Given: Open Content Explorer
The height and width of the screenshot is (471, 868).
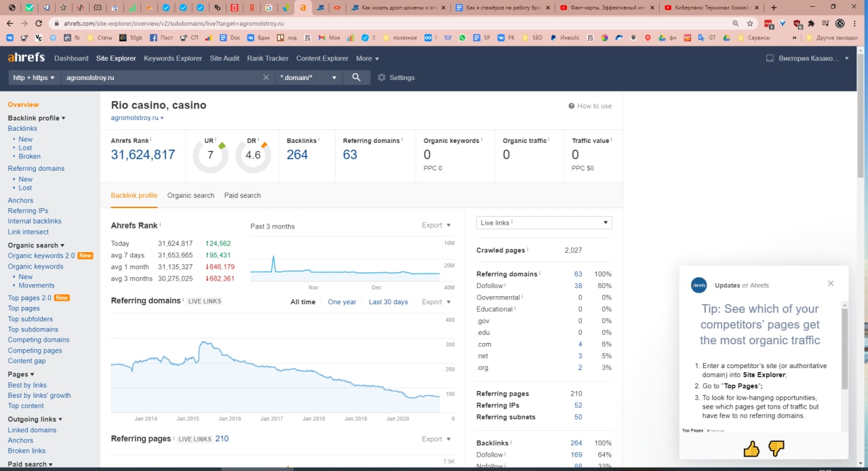Looking at the screenshot, I should [x=322, y=58].
